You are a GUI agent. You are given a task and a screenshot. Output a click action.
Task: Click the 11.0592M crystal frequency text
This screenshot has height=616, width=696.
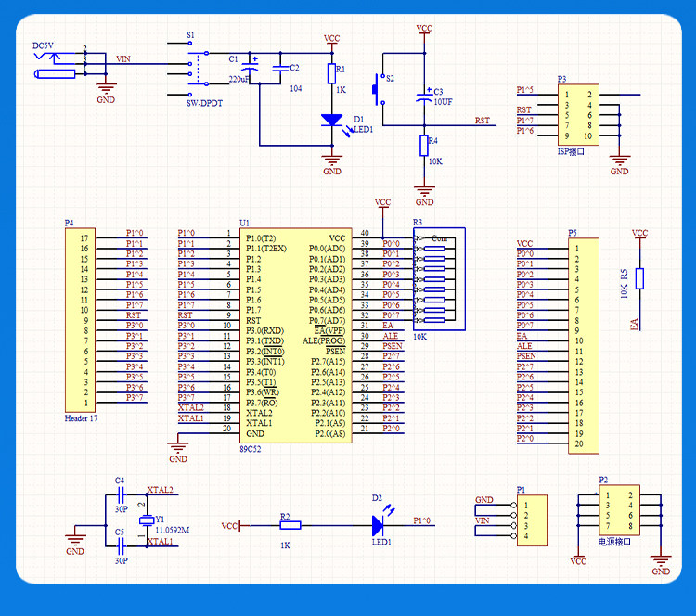(173, 531)
